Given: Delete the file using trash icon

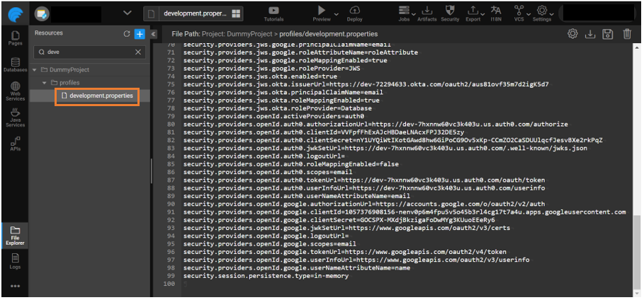Looking at the screenshot, I should [627, 34].
